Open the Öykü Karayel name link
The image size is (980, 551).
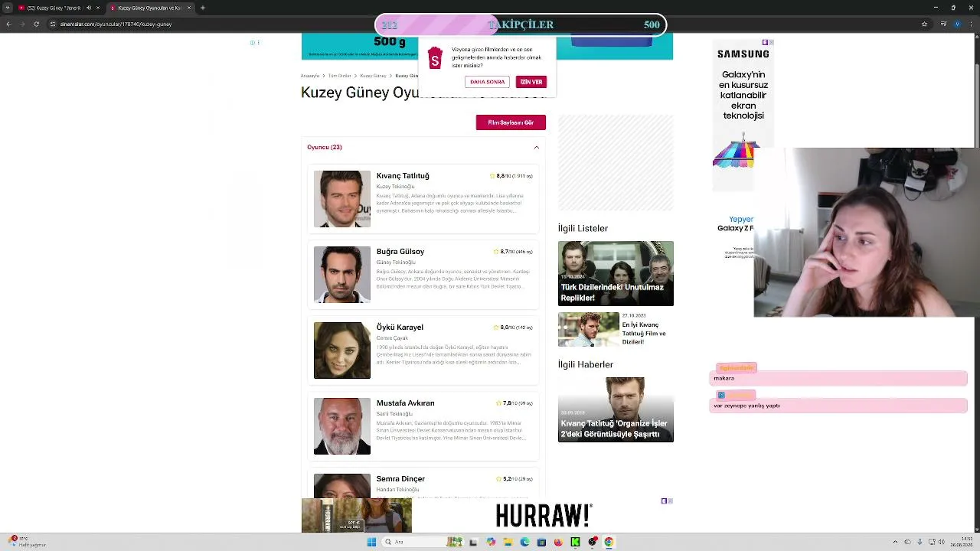400,328
